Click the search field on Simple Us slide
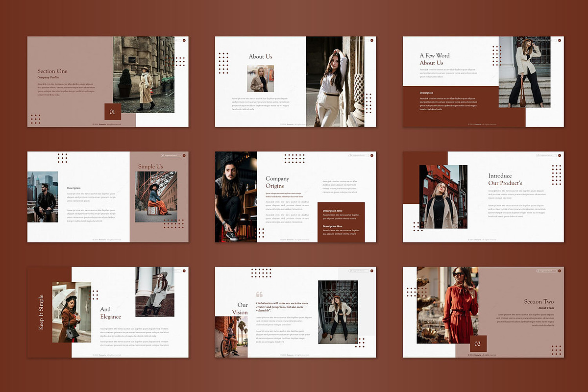 point(171,155)
